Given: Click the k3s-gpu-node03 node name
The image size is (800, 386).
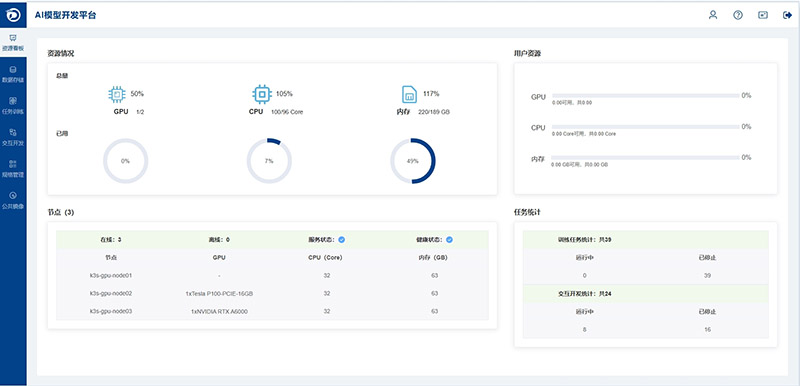Looking at the screenshot, I should tap(111, 311).
